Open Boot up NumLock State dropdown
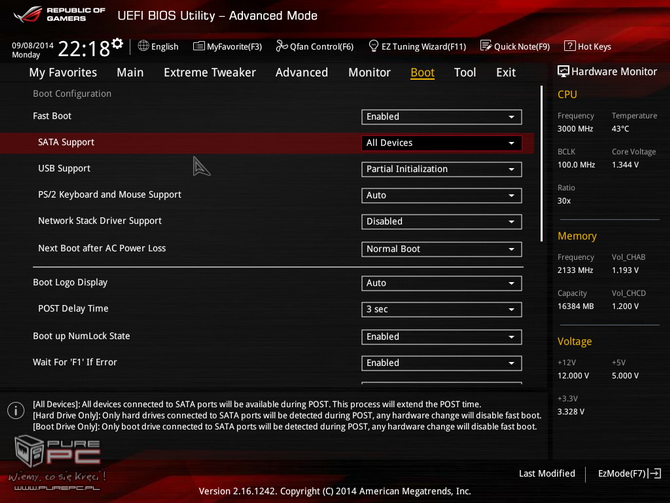 coord(441,337)
